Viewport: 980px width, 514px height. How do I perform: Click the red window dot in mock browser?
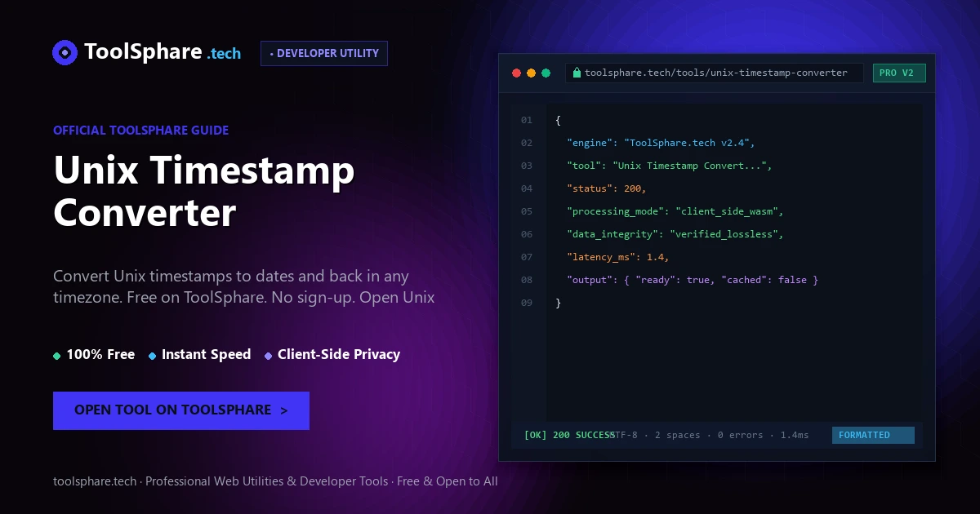tap(516, 73)
